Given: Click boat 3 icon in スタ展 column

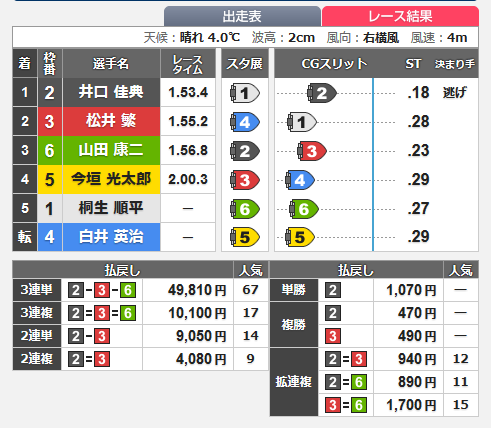Looking at the screenshot, I should (245, 180).
